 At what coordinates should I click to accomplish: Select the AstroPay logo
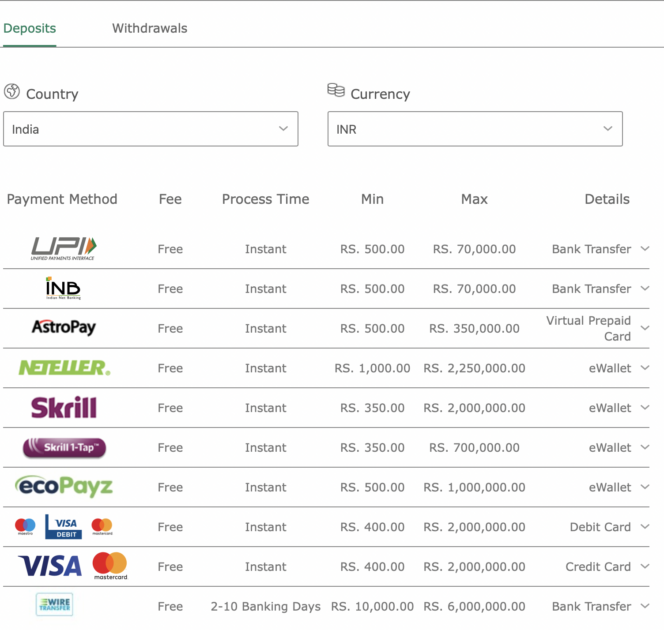pos(64,327)
